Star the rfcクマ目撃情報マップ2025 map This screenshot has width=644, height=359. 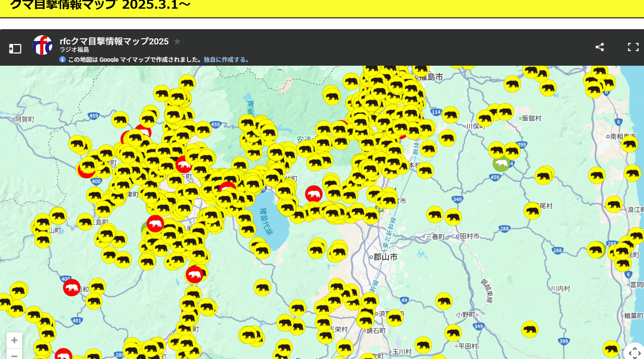click(177, 41)
